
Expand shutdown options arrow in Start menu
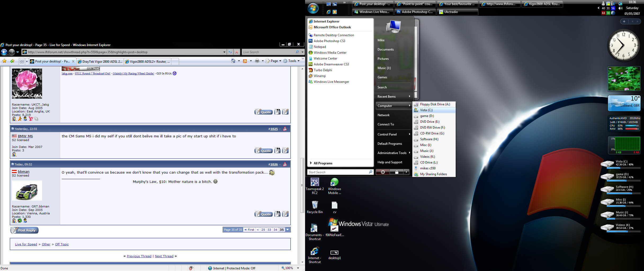click(x=406, y=172)
